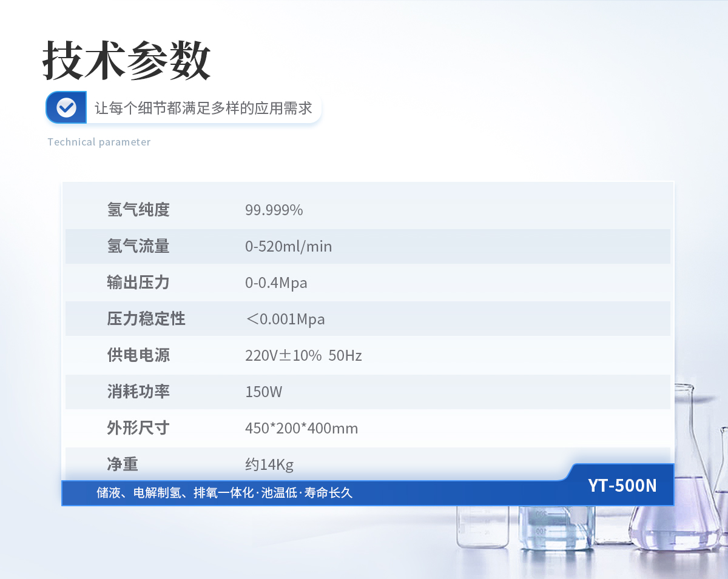Click the <0.001Mpa stability value
Screen dimensions: 728x579
coord(285,320)
